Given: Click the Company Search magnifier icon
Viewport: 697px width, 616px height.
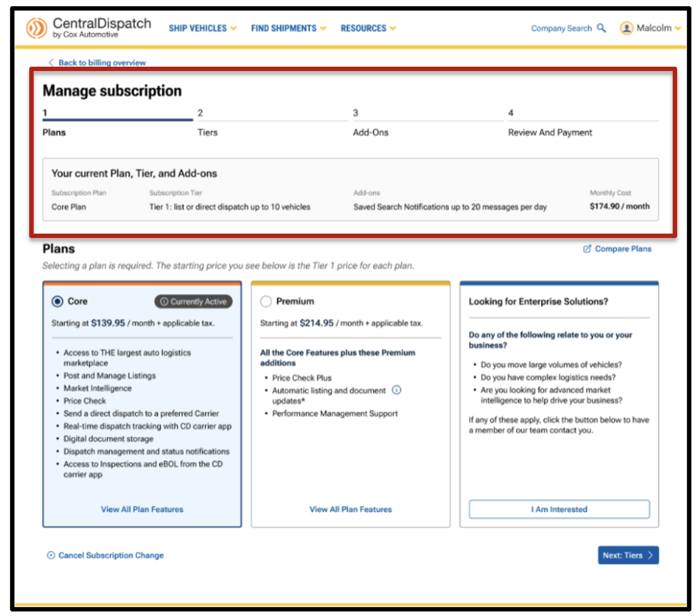Looking at the screenshot, I should [x=602, y=28].
